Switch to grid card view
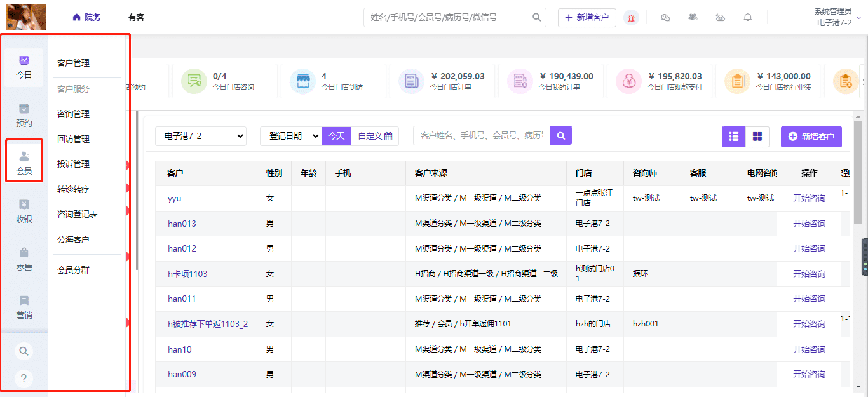The width and height of the screenshot is (868, 397). point(757,137)
